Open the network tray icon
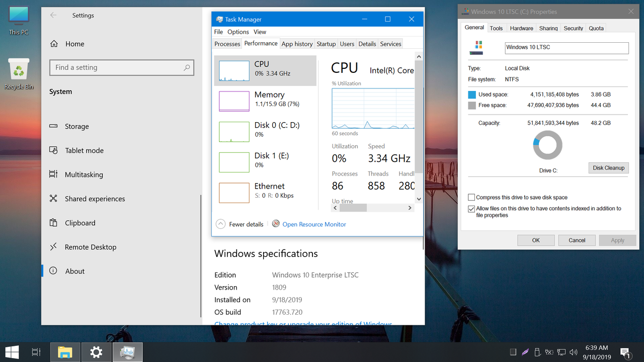 click(561, 352)
